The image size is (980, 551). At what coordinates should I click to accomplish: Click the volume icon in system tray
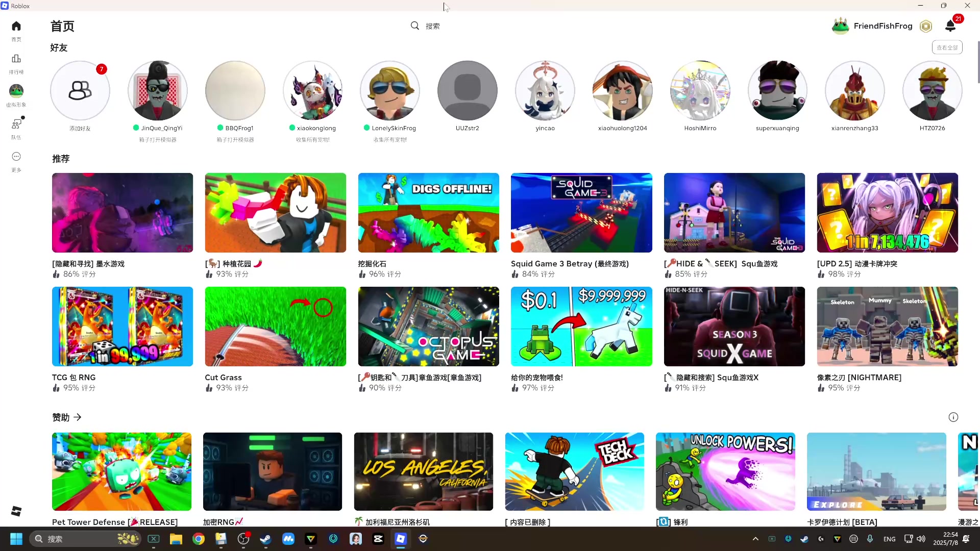921,539
